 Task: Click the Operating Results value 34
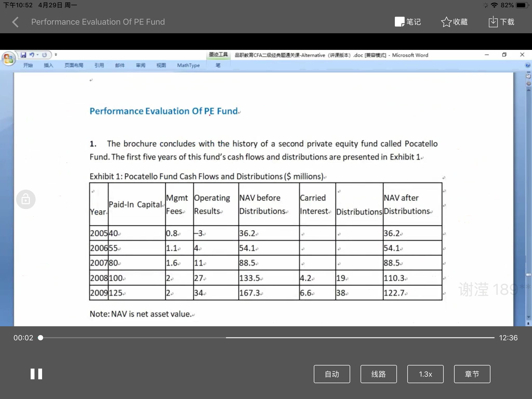click(199, 293)
